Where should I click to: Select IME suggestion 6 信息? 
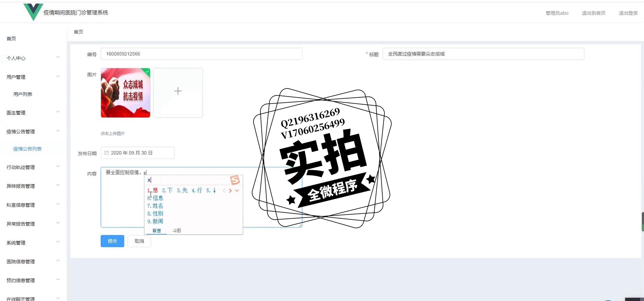155,198
